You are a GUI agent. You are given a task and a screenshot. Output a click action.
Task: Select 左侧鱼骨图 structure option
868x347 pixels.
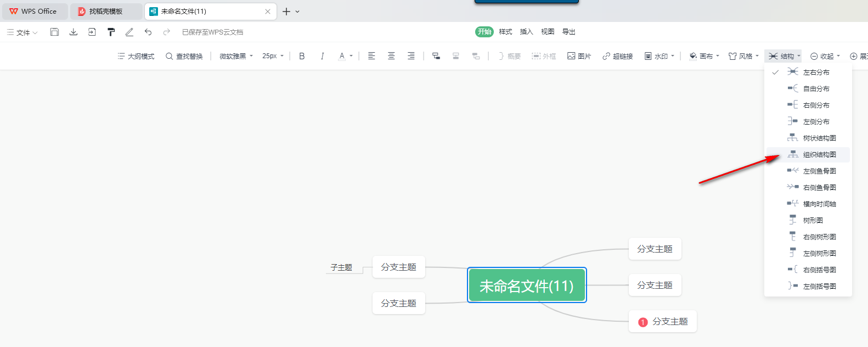tap(808, 171)
